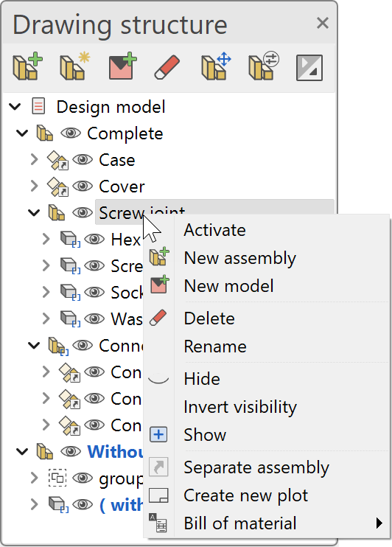
Task: Click the eraser Delete toolbar icon
Action: click(x=167, y=67)
